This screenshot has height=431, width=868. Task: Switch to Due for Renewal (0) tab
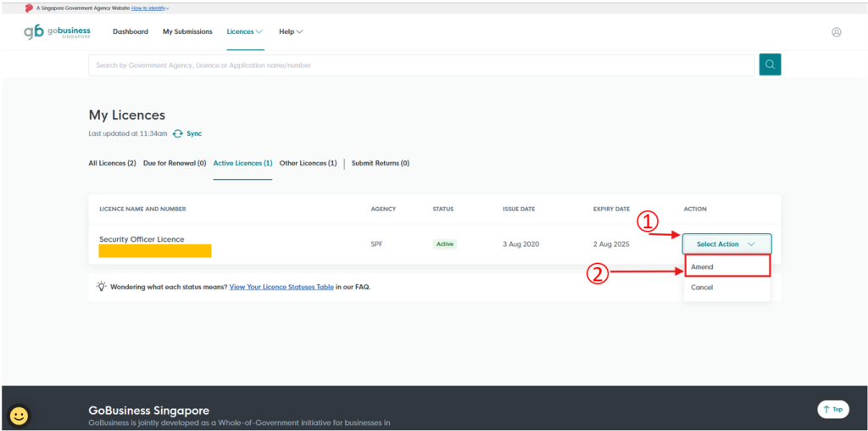tap(175, 164)
